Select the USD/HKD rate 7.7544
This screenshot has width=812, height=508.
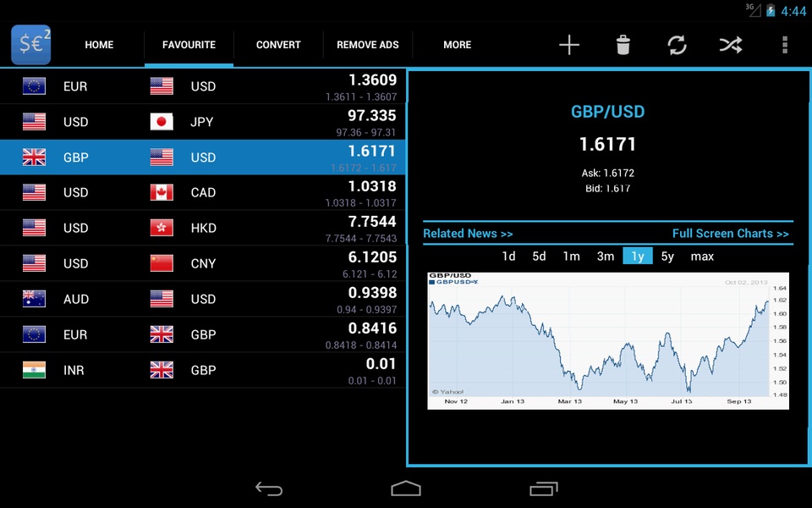tap(372, 221)
